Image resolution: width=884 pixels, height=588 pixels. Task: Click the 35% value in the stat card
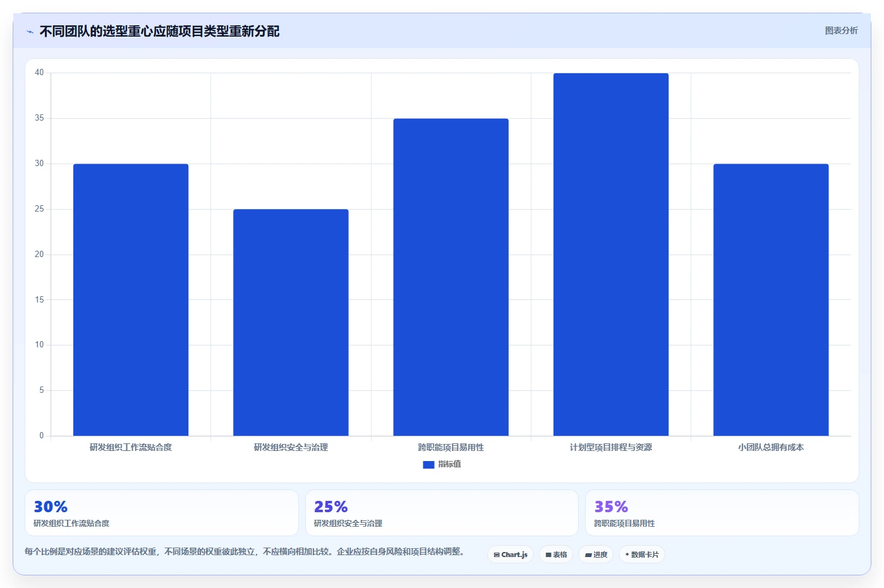tap(611, 507)
